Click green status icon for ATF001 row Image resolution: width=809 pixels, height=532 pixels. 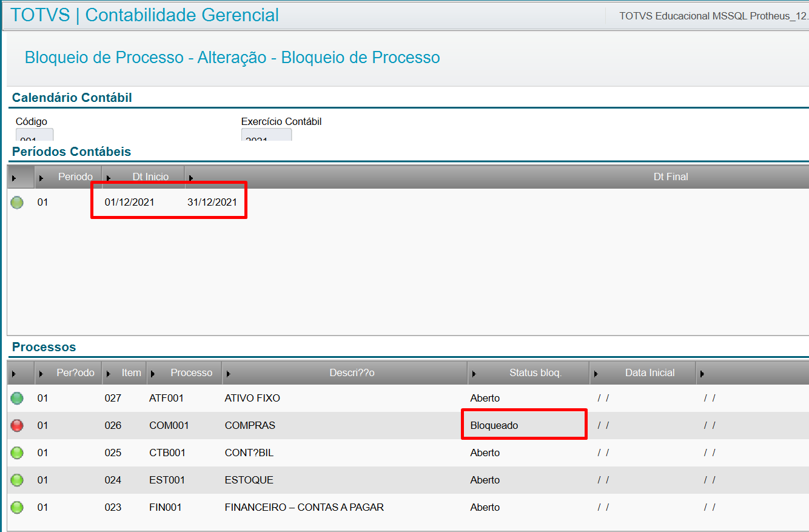(17, 399)
